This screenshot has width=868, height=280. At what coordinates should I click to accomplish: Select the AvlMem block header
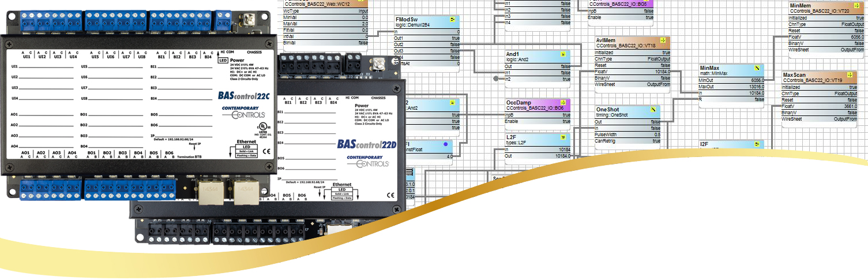coord(632,43)
